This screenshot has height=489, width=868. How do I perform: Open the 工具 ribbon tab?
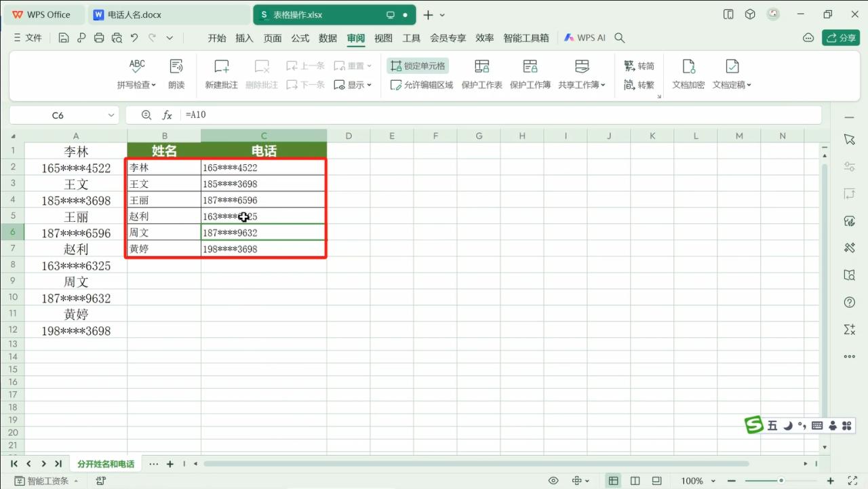(x=412, y=38)
